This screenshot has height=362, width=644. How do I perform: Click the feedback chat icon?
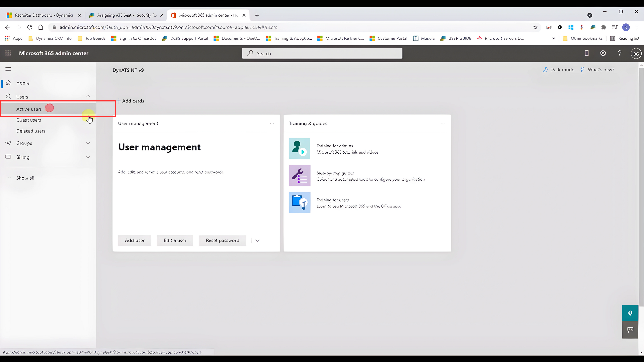click(x=630, y=330)
